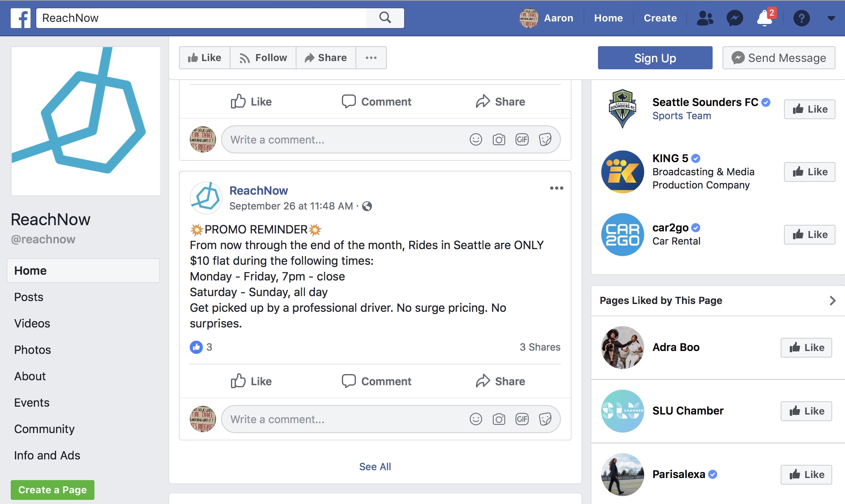Like the KING 5 page
Image resolution: width=845 pixels, height=504 pixels.
(x=810, y=172)
